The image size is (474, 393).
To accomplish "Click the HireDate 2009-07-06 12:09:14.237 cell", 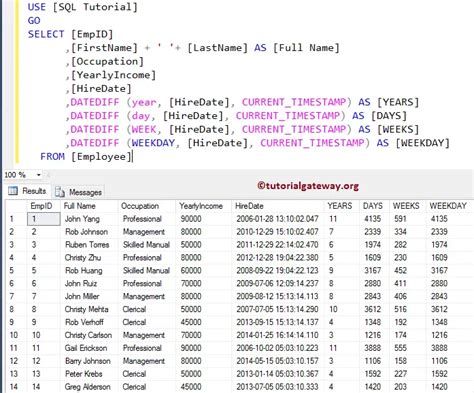I will (277, 284).
